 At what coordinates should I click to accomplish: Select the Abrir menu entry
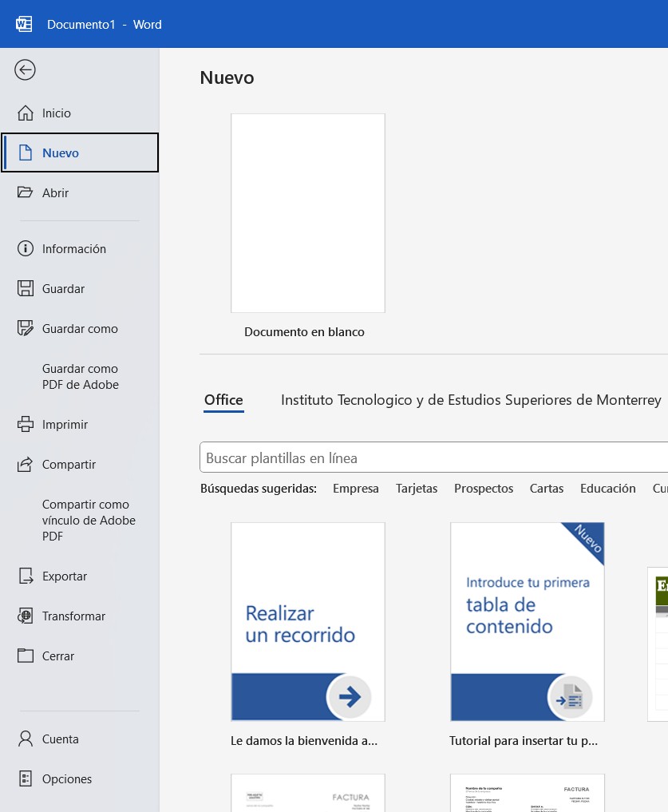click(80, 192)
